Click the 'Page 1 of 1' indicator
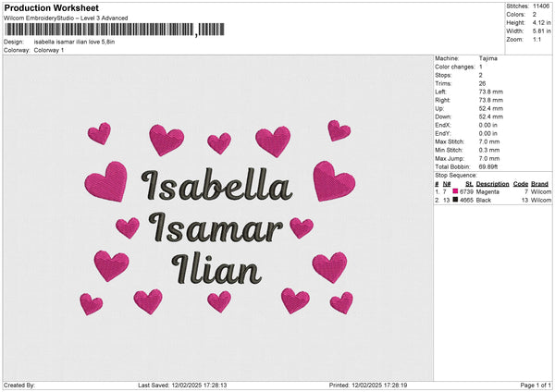 (536, 385)
